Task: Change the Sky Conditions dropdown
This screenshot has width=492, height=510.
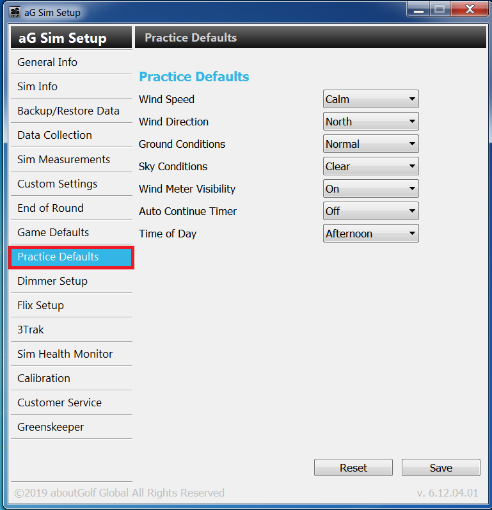Action: (371, 166)
